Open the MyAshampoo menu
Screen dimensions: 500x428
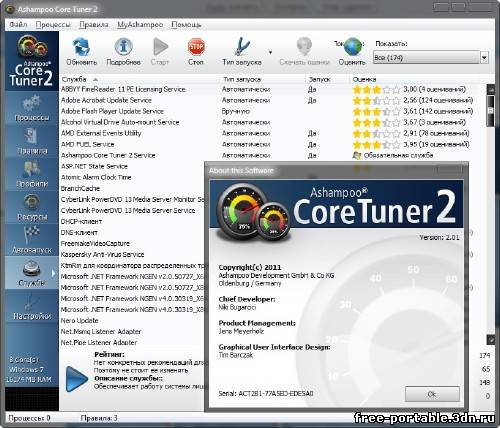[x=140, y=25]
